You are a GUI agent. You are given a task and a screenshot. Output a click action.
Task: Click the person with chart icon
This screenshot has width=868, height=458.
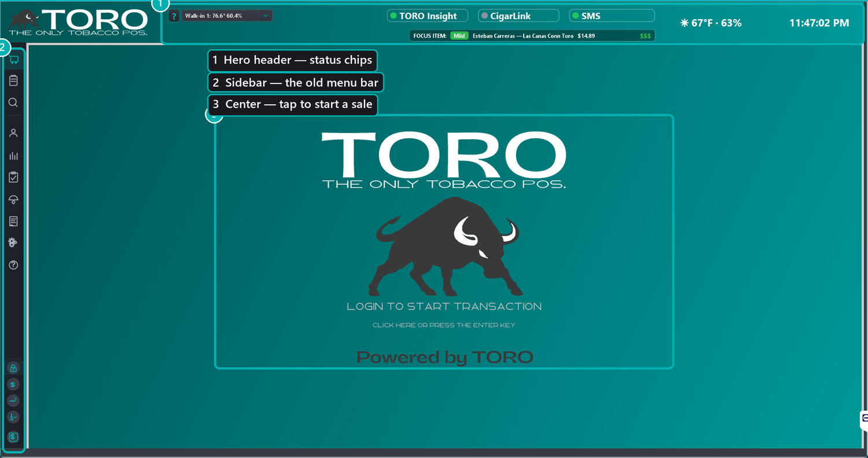tap(13, 417)
